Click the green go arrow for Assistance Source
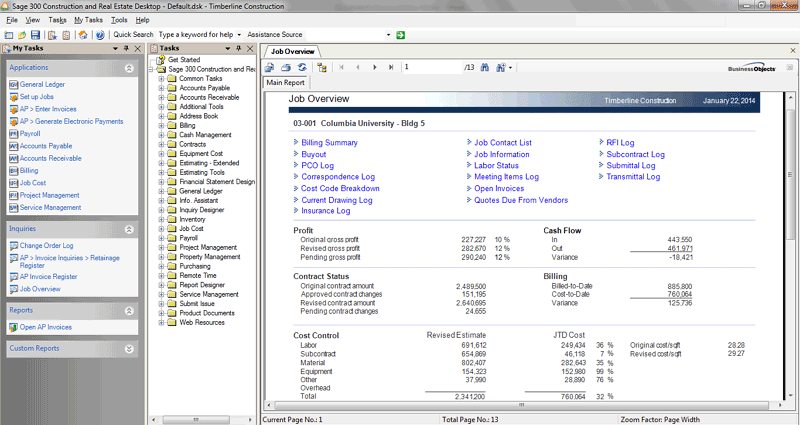Image resolution: width=800 pixels, height=425 pixels. point(401,35)
